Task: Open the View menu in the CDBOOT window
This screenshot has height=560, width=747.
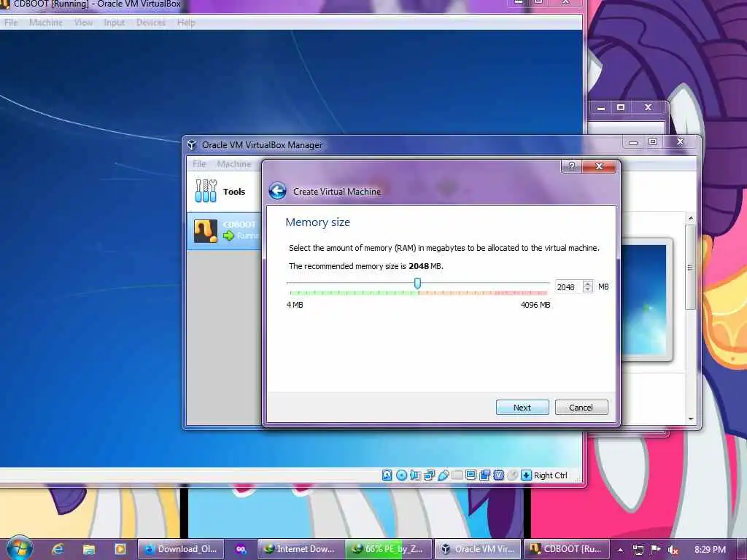Action: pyautogui.click(x=83, y=23)
